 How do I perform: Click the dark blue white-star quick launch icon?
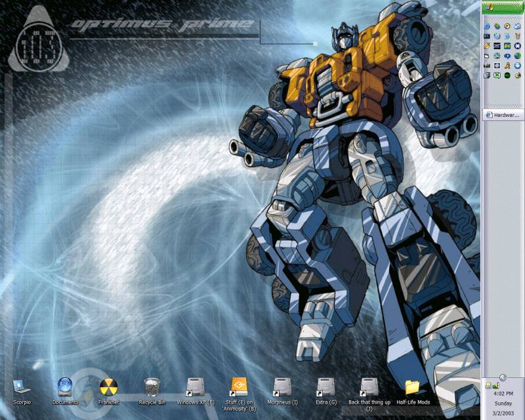(518, 46)
